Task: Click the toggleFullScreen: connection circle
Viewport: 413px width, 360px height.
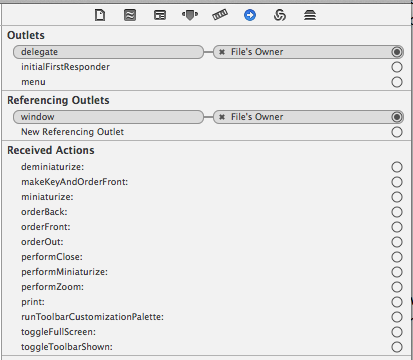Action: click(x=397, y=332)
